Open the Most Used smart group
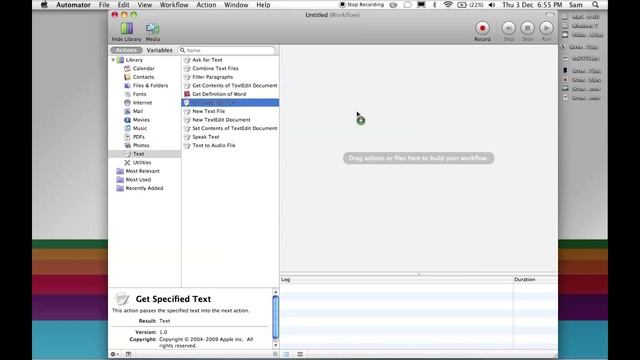The width and height of the screenshot is (640, 360). 138,180
